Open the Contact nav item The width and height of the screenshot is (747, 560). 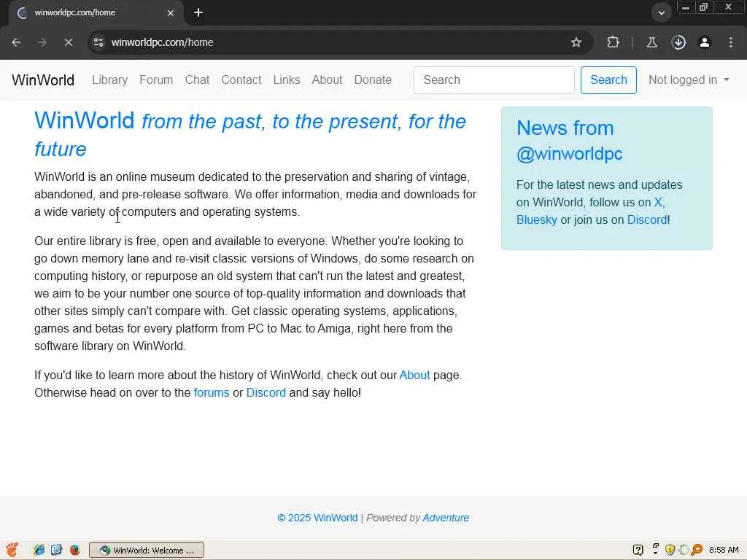point(241,80)
